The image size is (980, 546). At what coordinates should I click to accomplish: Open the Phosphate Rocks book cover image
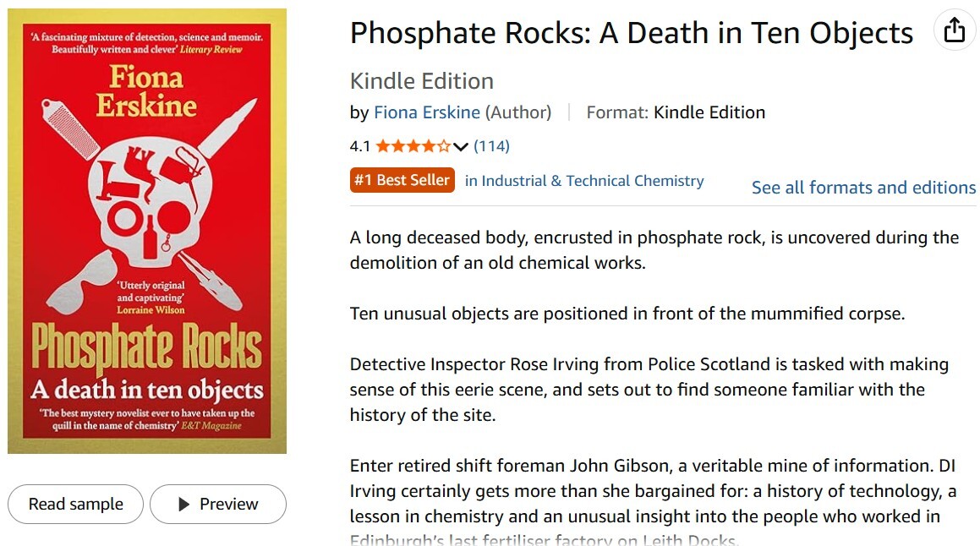[x=147, y=231]
